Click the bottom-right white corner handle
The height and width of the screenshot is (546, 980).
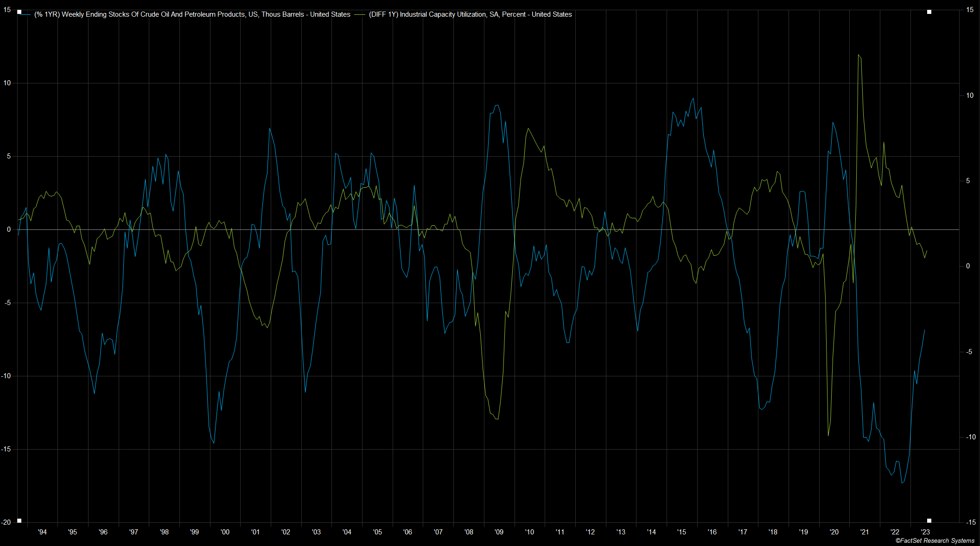(929, 521)
